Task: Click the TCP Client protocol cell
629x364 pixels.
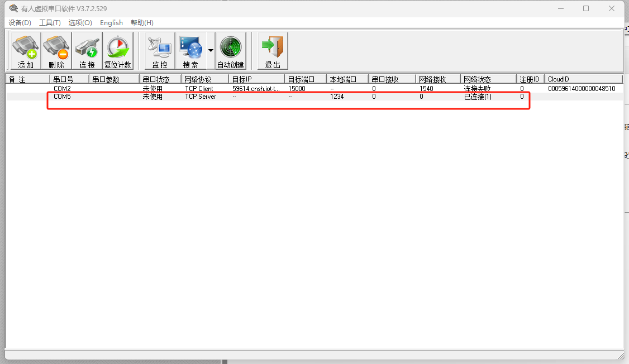Action: click(x=199, y=89)
